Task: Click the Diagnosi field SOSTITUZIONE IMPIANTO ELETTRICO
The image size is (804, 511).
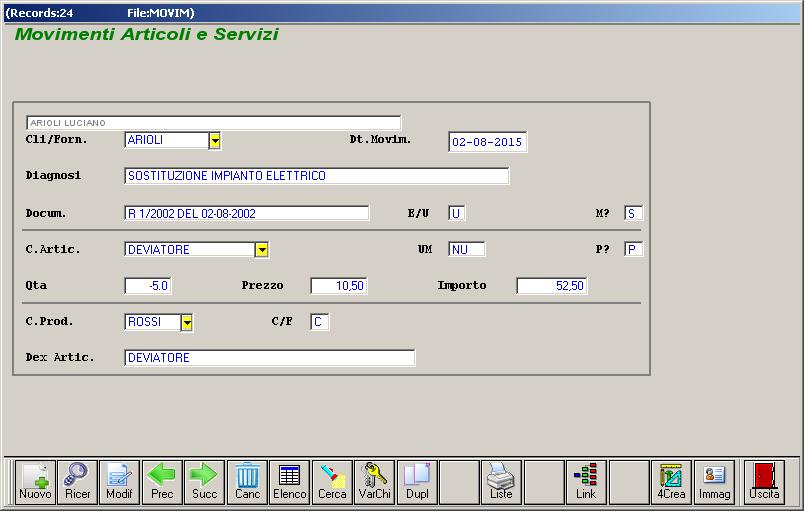Action: (x=317, y=176)
